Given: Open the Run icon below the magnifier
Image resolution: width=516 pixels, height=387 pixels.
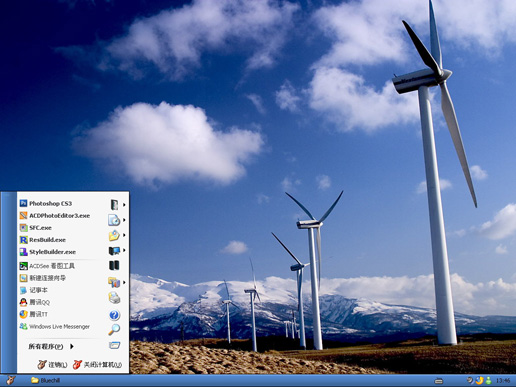Looking at the screenshot, I should coord(114,345).
